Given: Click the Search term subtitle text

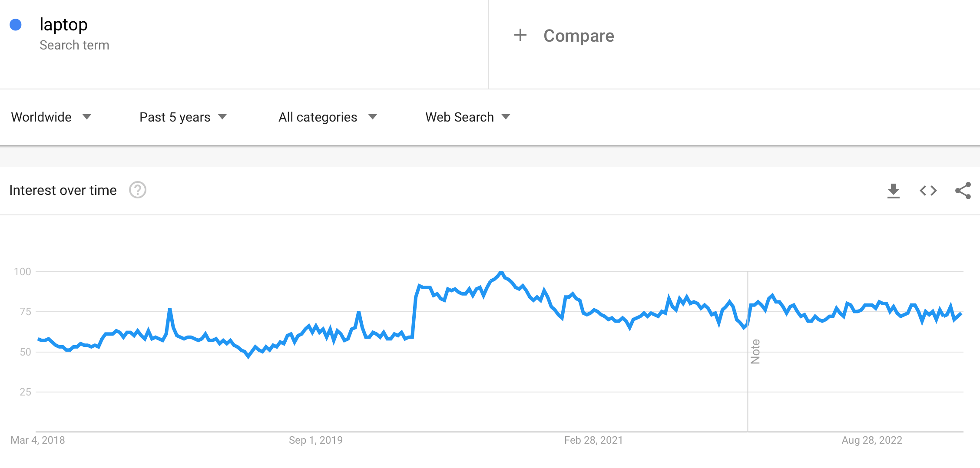Looking at the screenshot, I should point(74,45).
